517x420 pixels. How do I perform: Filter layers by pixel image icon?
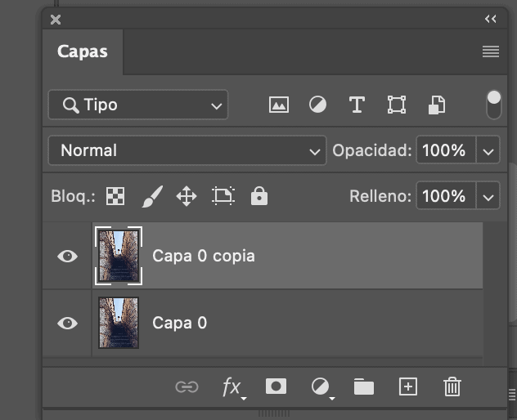click(x=279, y=105)
